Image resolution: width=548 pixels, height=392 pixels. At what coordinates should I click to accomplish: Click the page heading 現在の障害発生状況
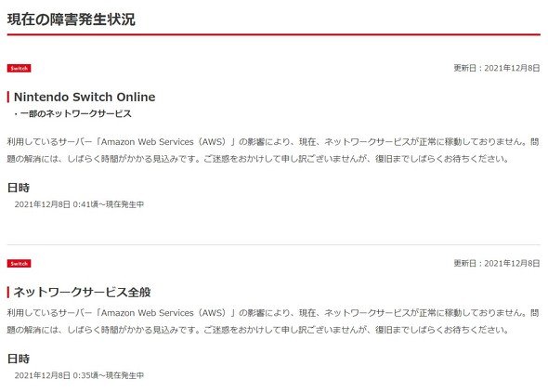click(x=71, y=20)
